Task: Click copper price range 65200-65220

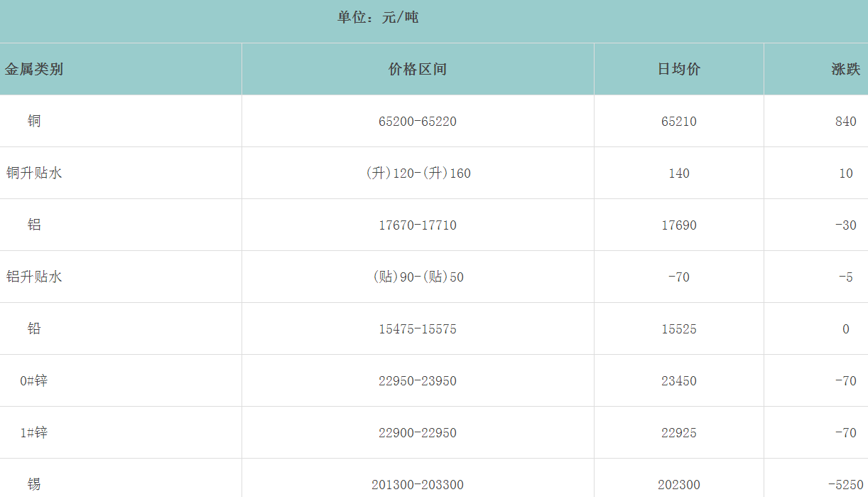Action: pyautogui.click(x=418, y=122)
